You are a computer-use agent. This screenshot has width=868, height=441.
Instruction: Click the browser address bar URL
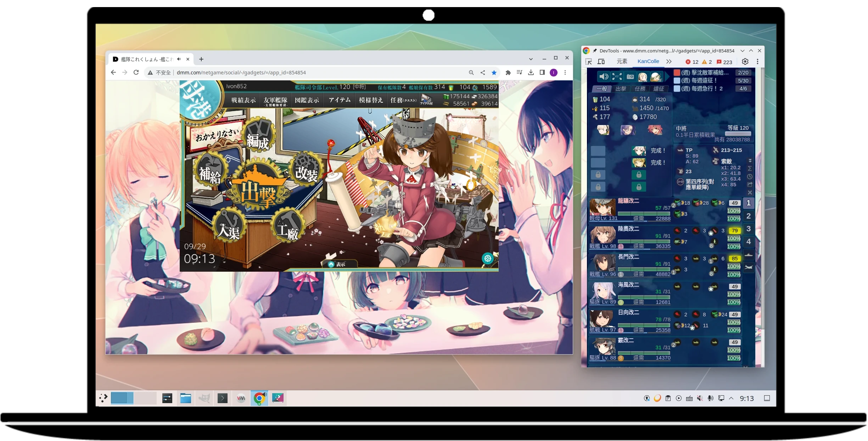click(241, 73)
